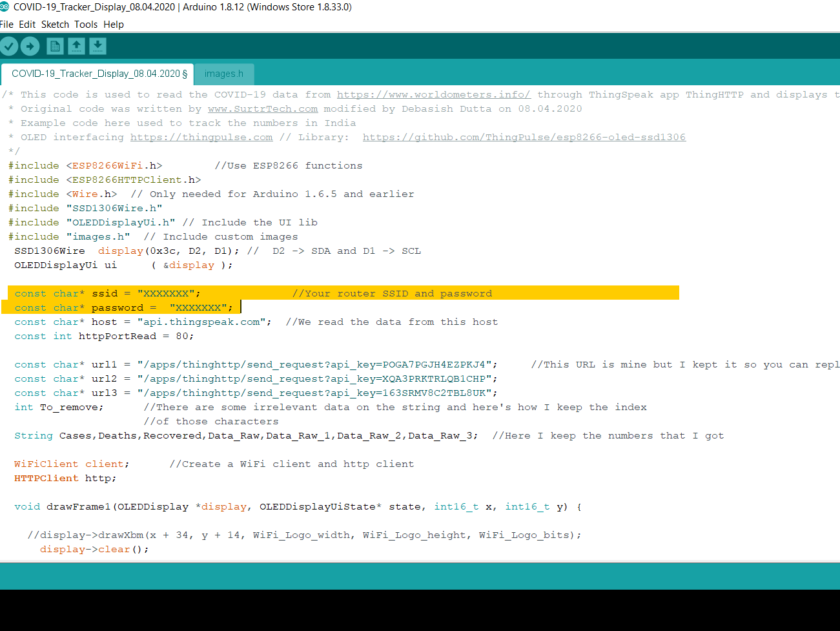Click the "of those characters" comment
Viewport: 840px width, 631px height.
[211, 421]
